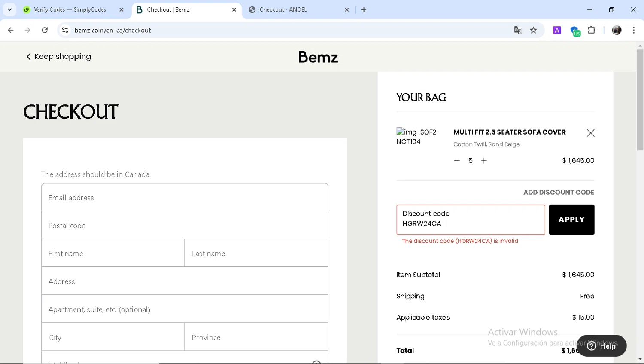The height and width of the screenshot is (364, 644).
Task: Click the Applicable taxes value $ 15.00
Action: pyautogui.click(x=583, y=318)
